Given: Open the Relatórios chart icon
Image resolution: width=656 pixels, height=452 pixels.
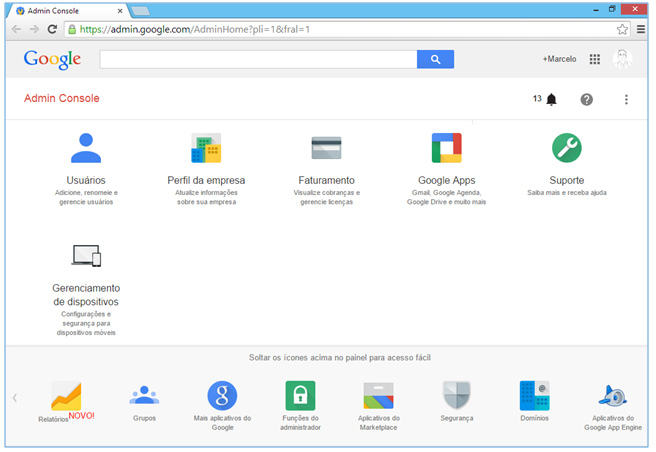Looking at the screenshot, I should pyautogui.click(x=66, y=396).
